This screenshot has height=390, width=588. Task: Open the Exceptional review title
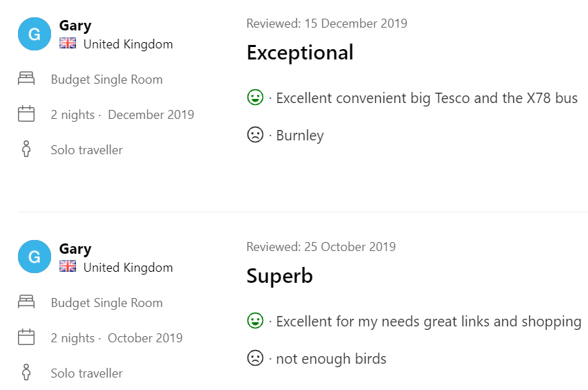pyautogui.click(x=300, y=53)
